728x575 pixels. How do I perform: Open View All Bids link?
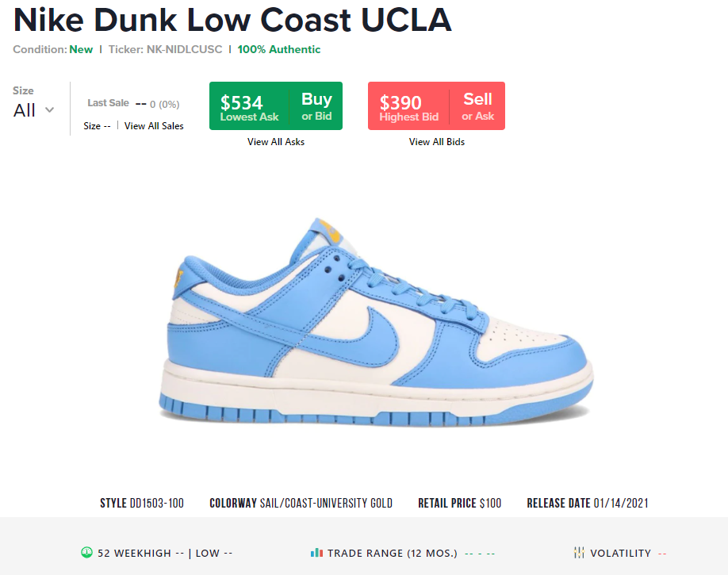tap(436, 142)
